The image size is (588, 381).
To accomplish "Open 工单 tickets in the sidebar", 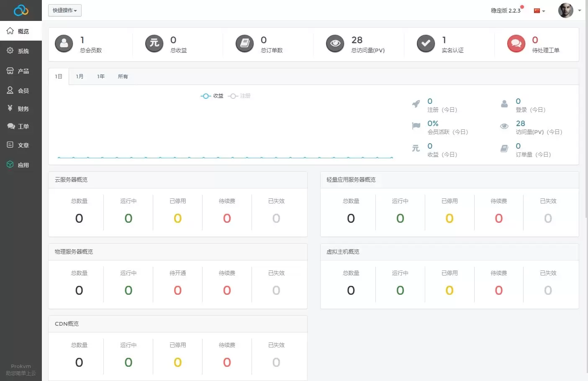I will [21, 126].
